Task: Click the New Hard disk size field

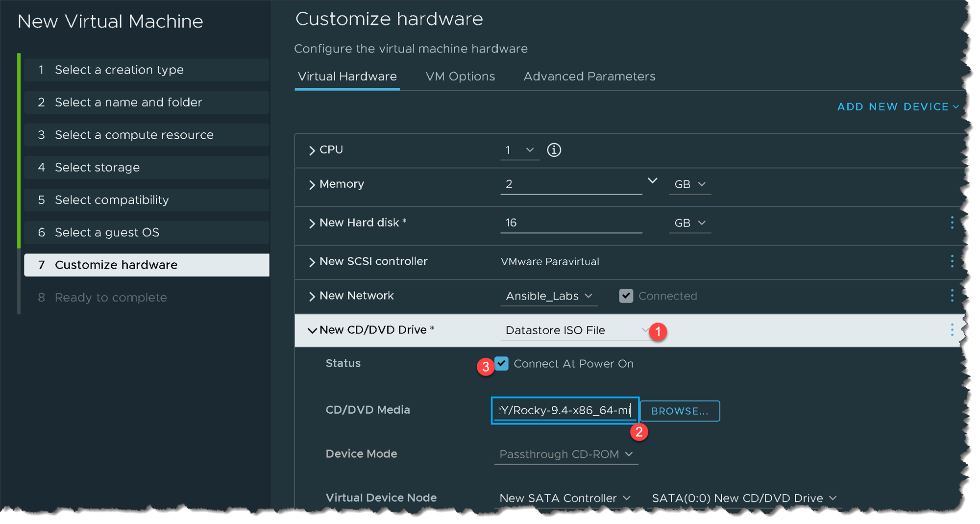Action: [571, 223]
